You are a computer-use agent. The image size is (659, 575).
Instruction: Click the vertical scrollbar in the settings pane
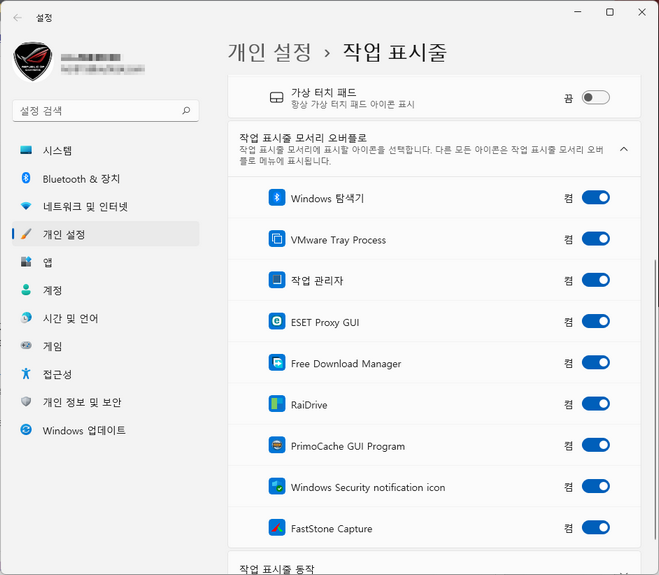tap(655, 399)
